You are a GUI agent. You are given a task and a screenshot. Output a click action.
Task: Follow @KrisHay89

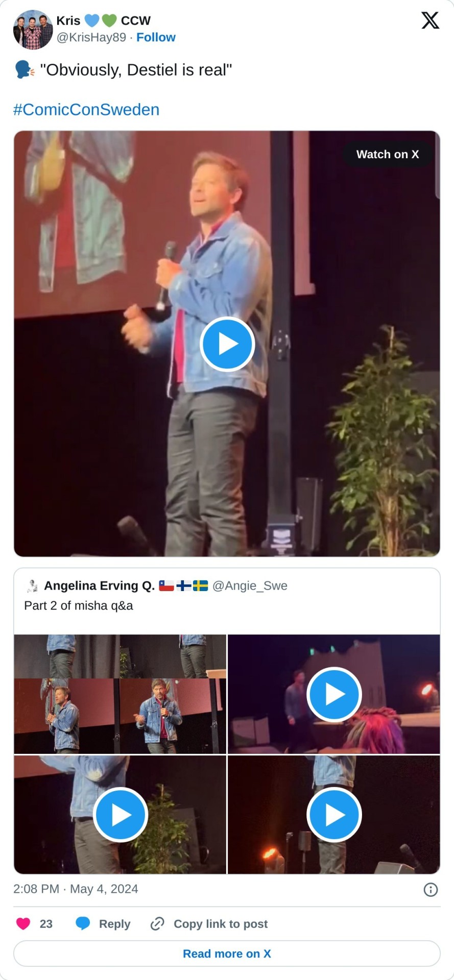tap(156, 37)
